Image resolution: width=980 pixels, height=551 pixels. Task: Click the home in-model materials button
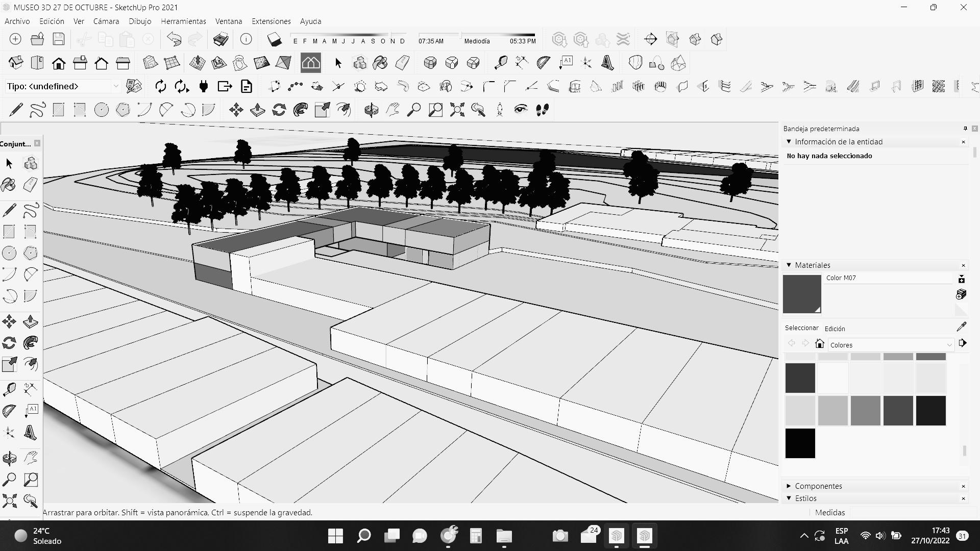click(820, 344)
